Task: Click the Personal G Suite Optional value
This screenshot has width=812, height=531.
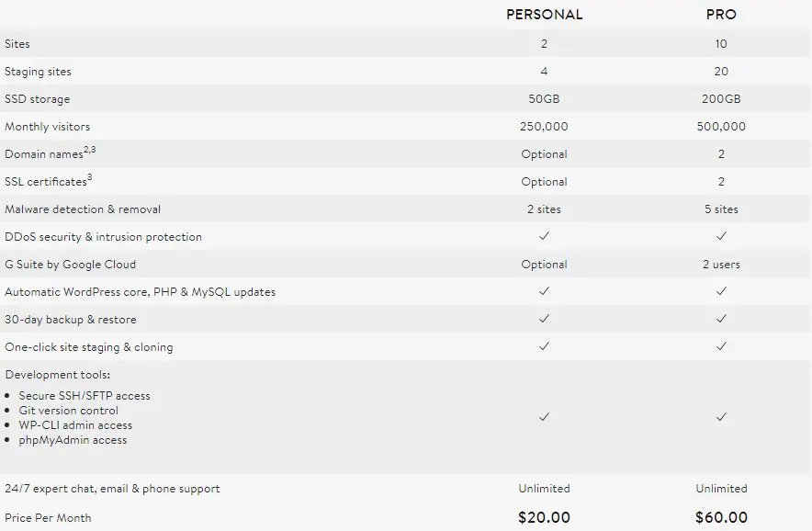Action: pos(545,265)
